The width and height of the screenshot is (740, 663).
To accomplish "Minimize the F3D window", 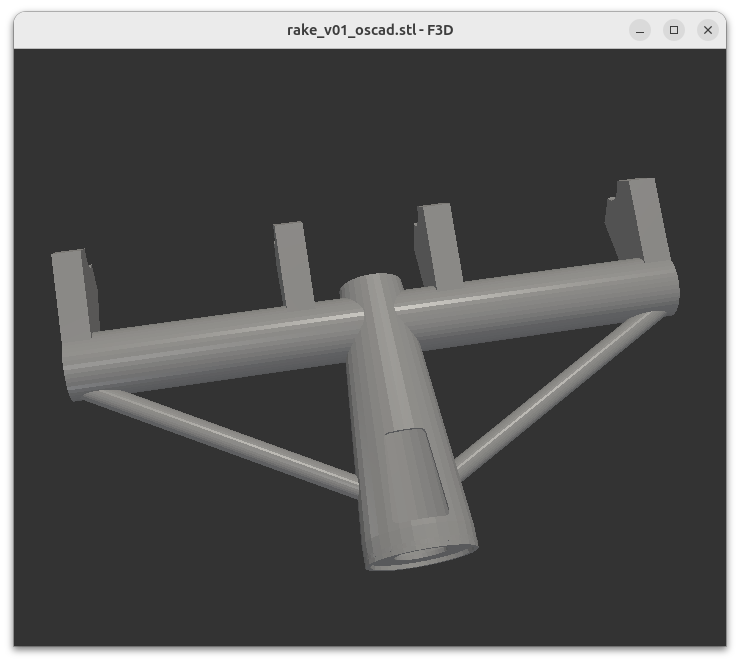I will click(640, 30).
